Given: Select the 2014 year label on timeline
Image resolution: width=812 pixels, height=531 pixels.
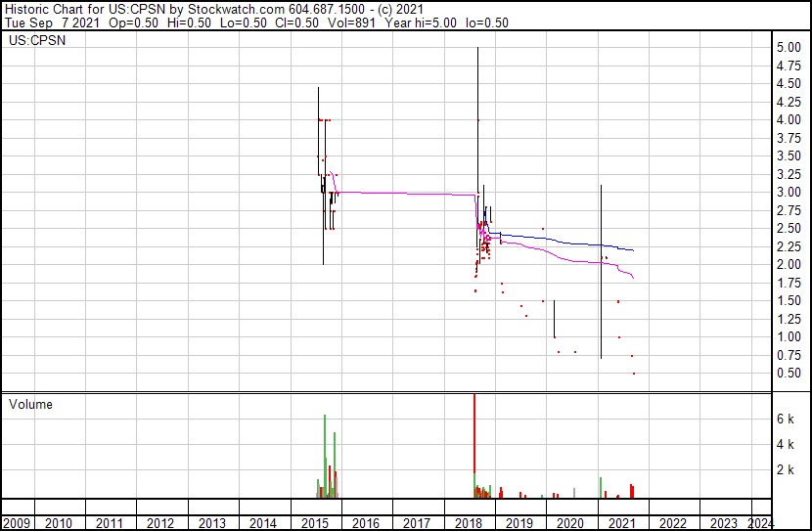Looking at the screenshot, I should [x=262, y=523].
